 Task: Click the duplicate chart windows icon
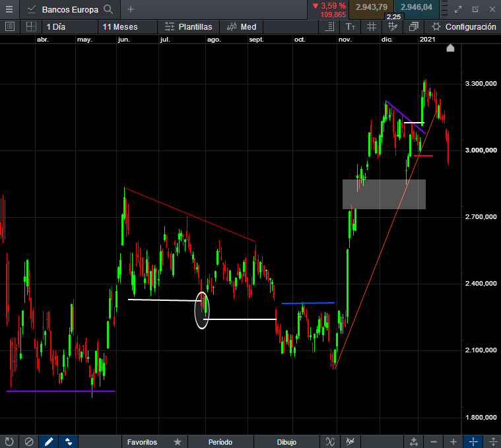[x=414, y=26]
